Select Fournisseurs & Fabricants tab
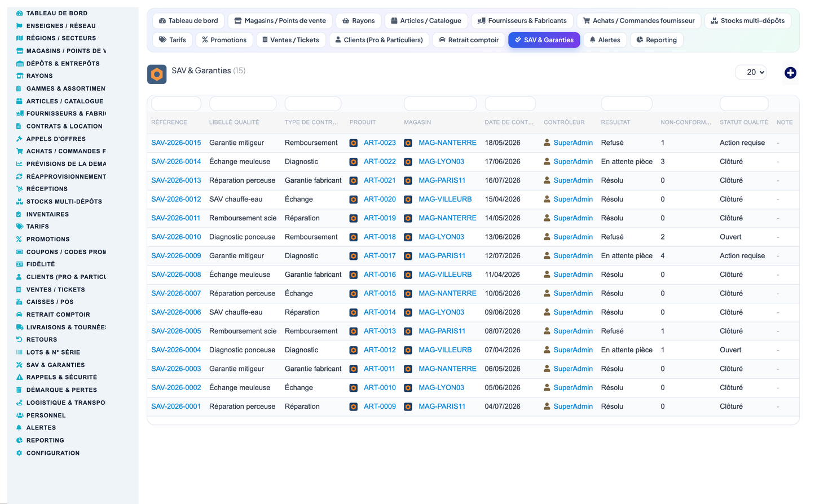 [522, 21]
